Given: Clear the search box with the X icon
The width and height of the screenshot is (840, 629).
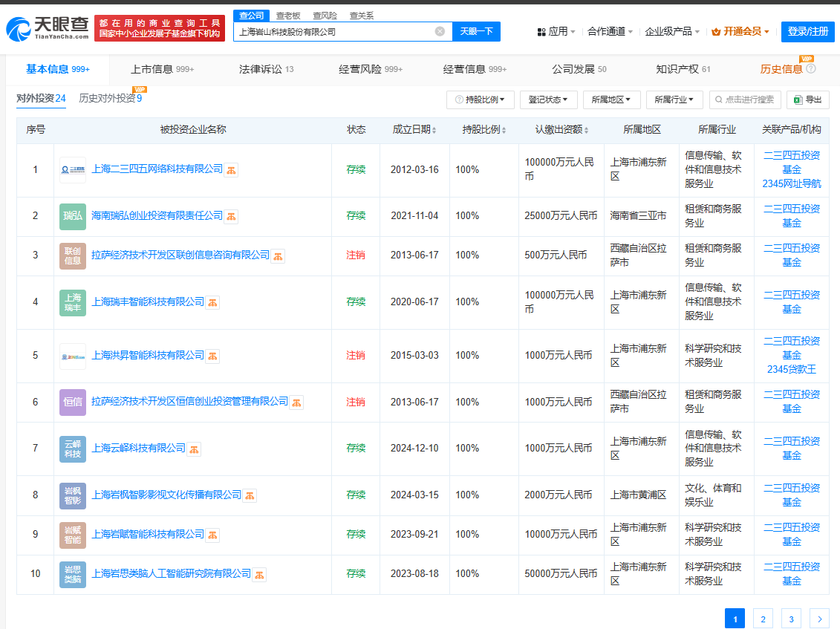Looking at the screenshot, I should [x=440, y=31].
